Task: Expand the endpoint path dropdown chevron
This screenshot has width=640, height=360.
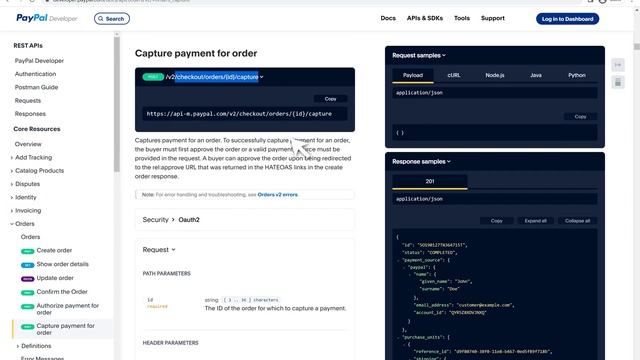Action: [x=262, y=77]
